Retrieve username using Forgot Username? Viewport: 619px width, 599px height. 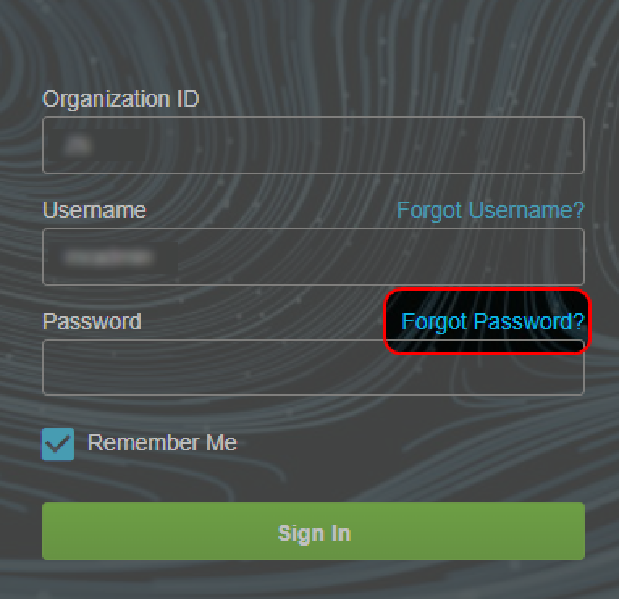point(490,210)
